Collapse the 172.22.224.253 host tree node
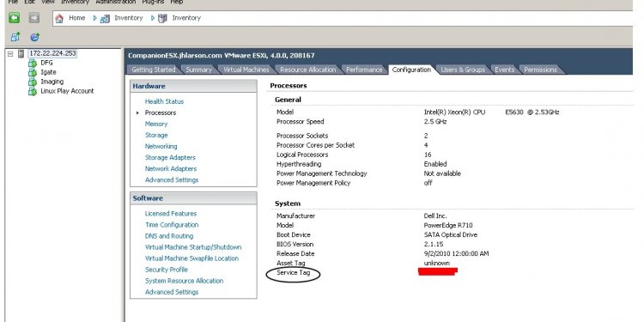This screenshot has height=322, width=644. 10,53
